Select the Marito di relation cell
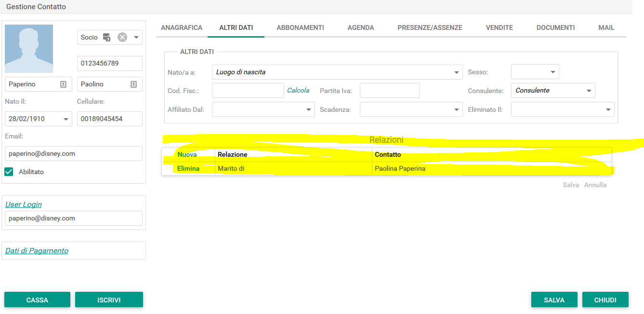 [x=293, y=169]
